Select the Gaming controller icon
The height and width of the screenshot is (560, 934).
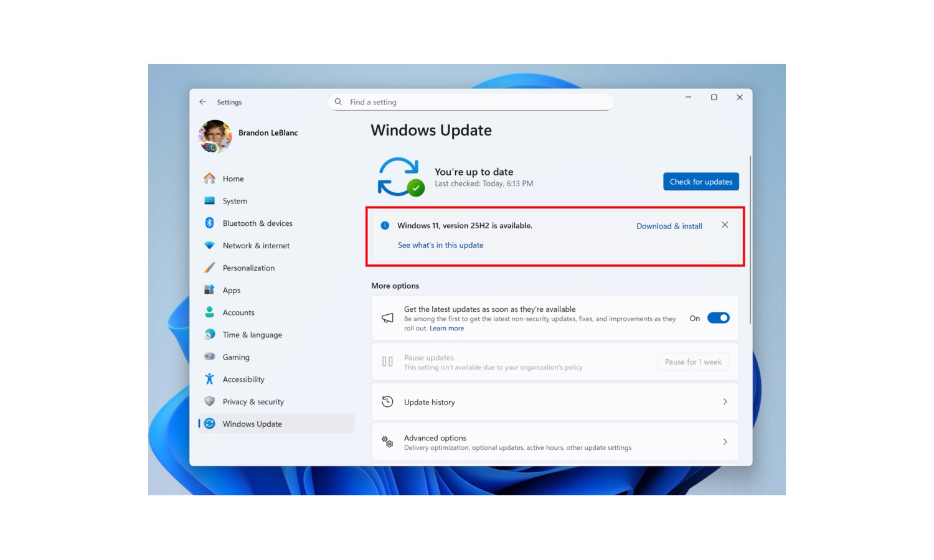click(x=210, y=357)
